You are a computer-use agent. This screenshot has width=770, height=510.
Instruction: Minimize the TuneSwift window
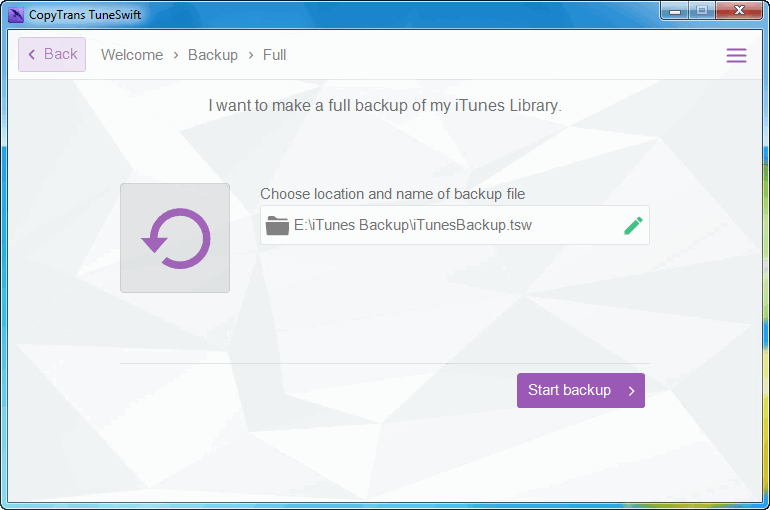click(675, 11)
